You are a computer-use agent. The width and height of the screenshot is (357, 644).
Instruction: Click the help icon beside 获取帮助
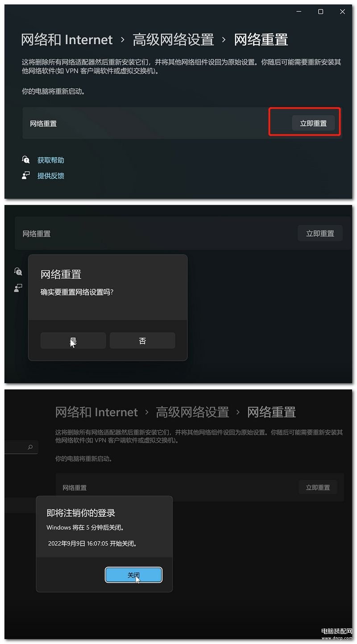point(26,160)
